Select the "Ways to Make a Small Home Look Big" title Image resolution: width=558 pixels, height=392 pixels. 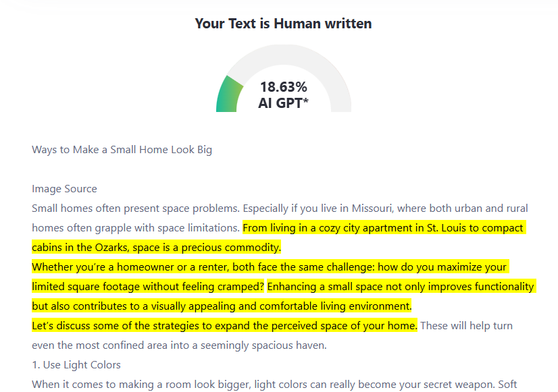[x=122, y=150]
